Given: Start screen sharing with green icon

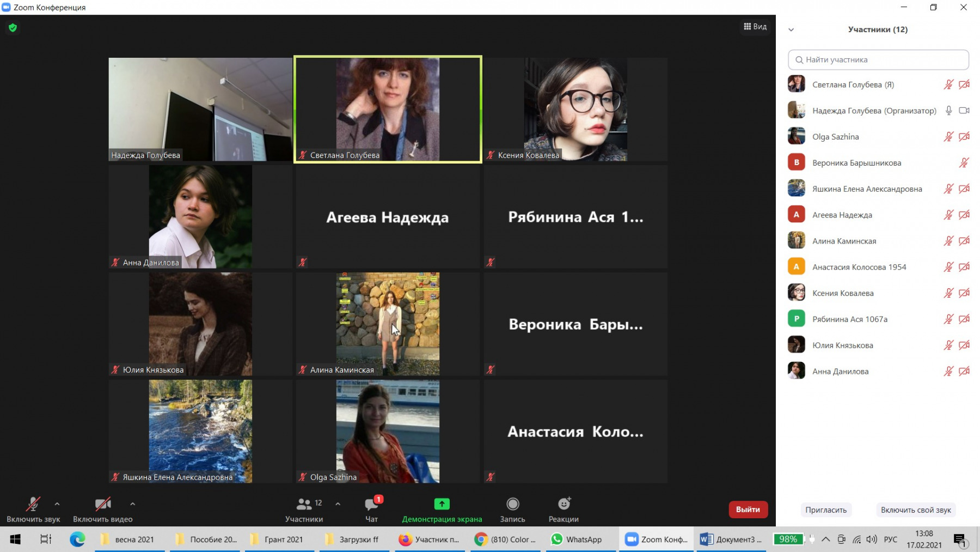Looking at the screenshot, I should (x=442, y=505).
